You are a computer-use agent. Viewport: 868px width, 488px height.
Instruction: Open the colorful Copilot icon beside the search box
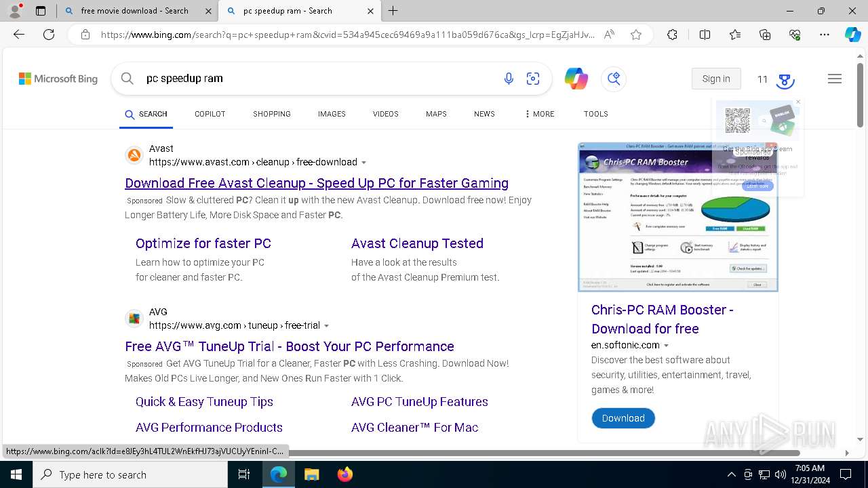[576, 79]
